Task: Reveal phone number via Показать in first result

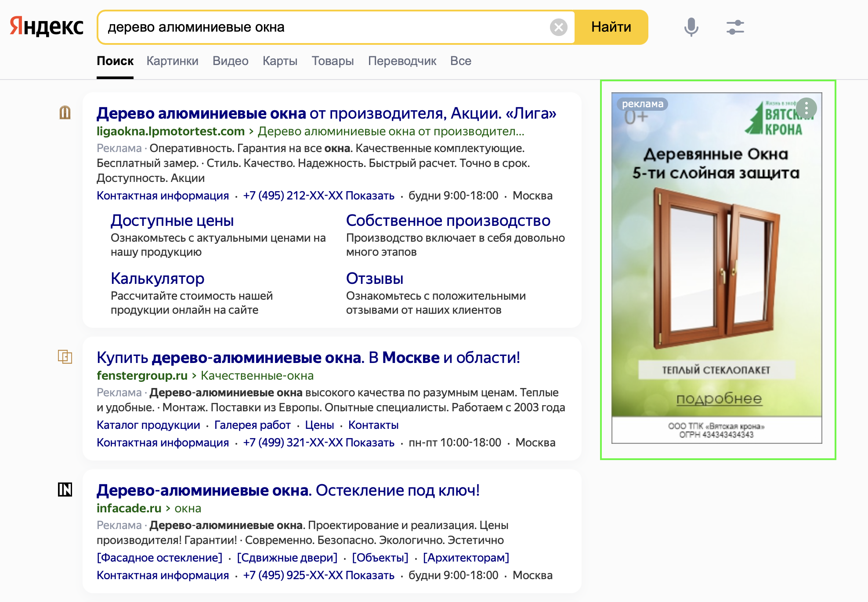Action: [x=369, y=196]
